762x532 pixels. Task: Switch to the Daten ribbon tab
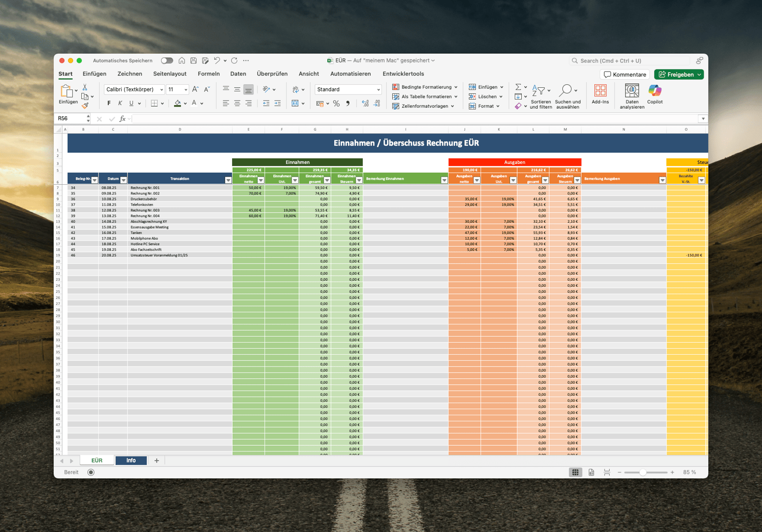(x=238, y=74)
